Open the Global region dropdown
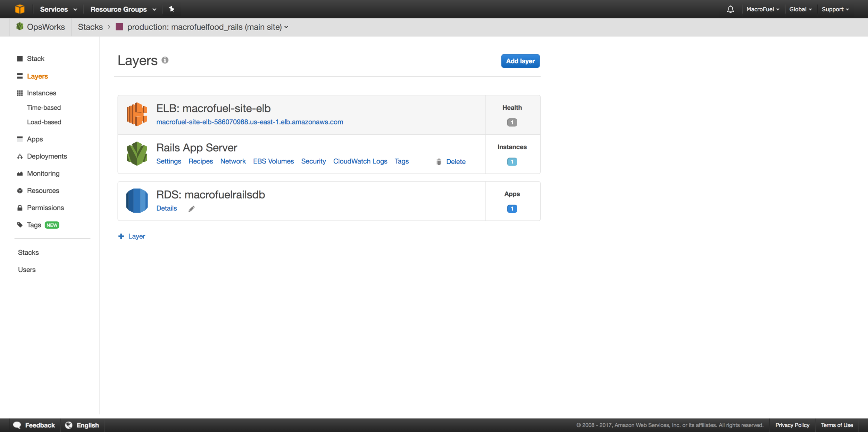 801,9
